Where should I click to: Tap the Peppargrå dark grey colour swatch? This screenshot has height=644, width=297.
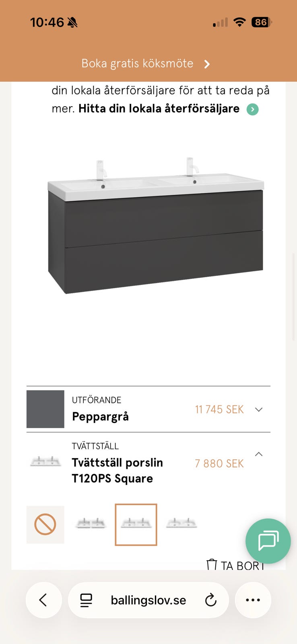pyautogui.click(x=45, y=409)
